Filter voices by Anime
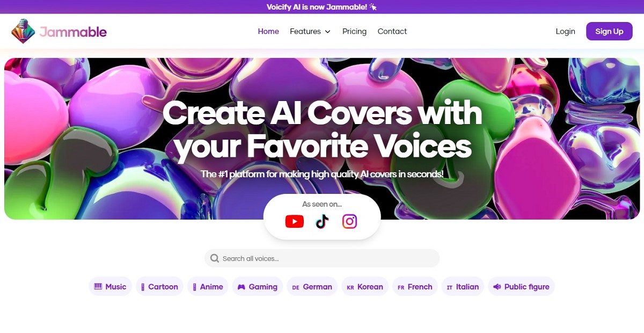 coord(208,287)
